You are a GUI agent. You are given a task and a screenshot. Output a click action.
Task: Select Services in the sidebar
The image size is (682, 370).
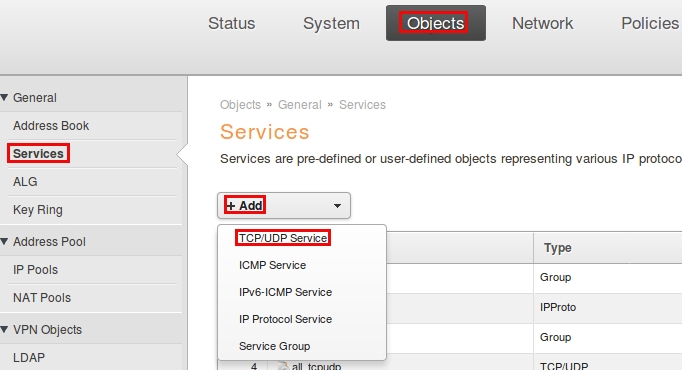[38, 153]
